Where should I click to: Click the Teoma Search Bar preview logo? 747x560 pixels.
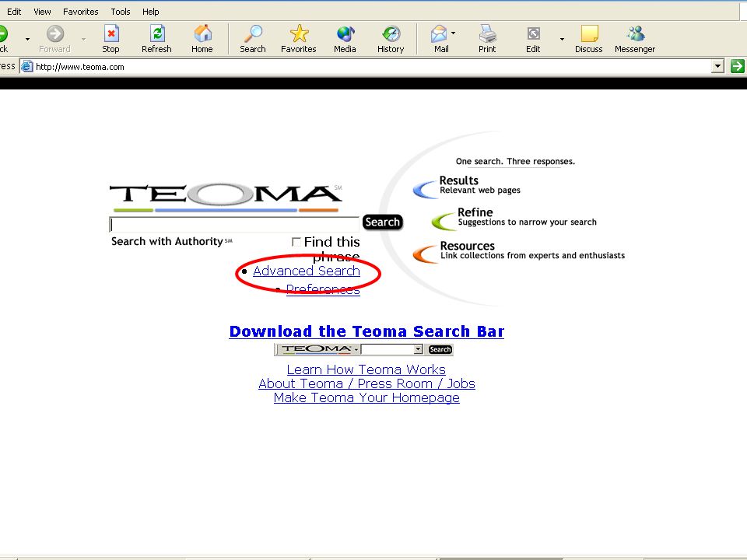(317, 349)
